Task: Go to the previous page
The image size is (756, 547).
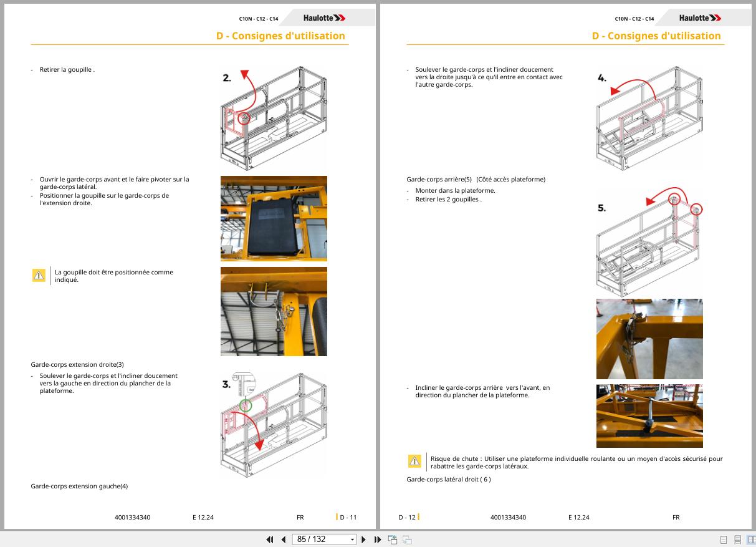Action: pyautogui.click(x=284, y=540)
